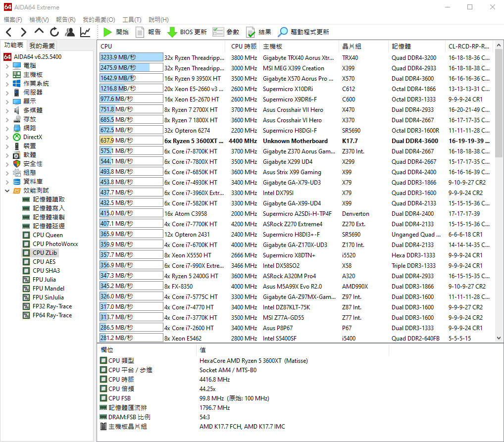Open the 檔案(F) menu
The height and width of the screenshot is (442, 504).
click(13, 20)
